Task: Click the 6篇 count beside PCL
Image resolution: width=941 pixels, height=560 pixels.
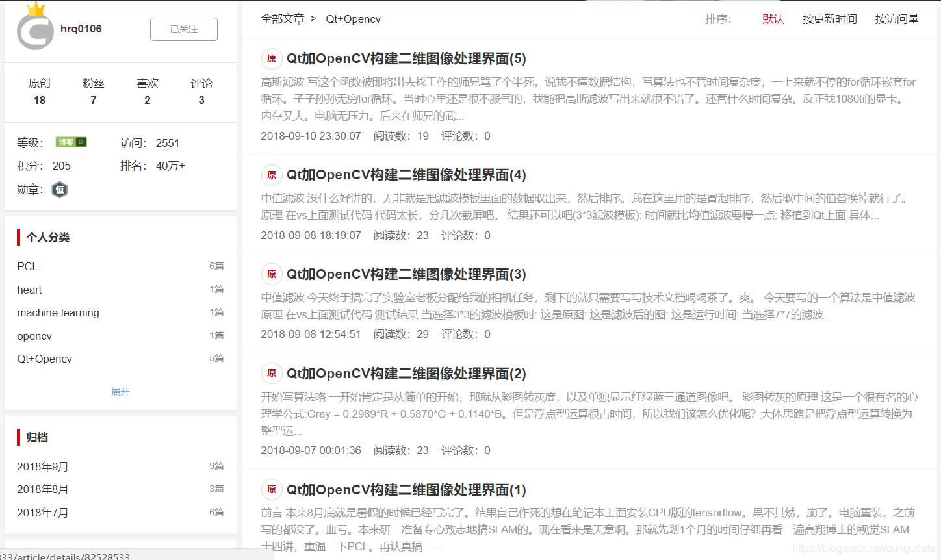Action: coord(216,266)
